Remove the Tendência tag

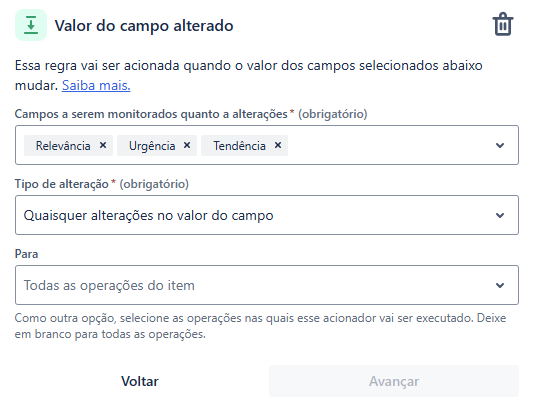(x=278, y=145)
